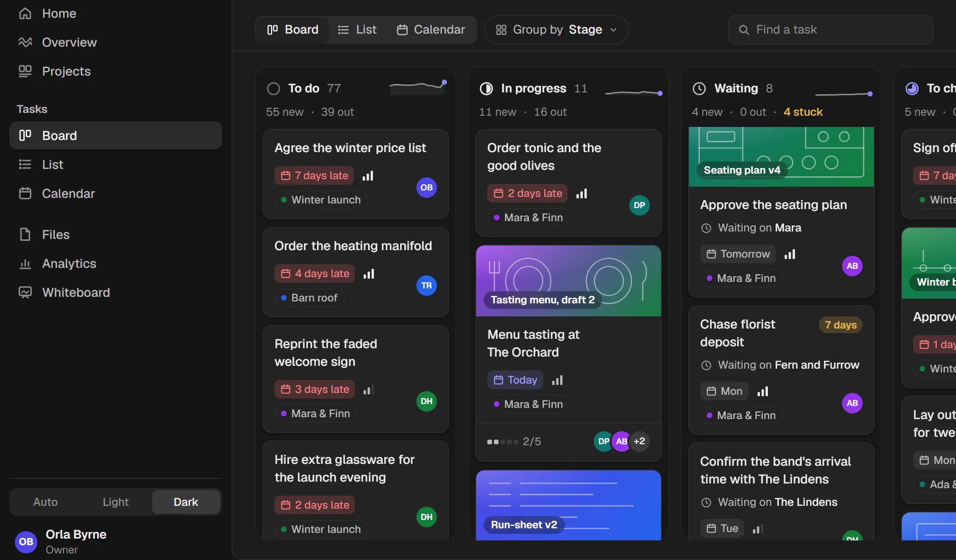Open the Run-sheet v2 thumbnail

coord(568,505)
